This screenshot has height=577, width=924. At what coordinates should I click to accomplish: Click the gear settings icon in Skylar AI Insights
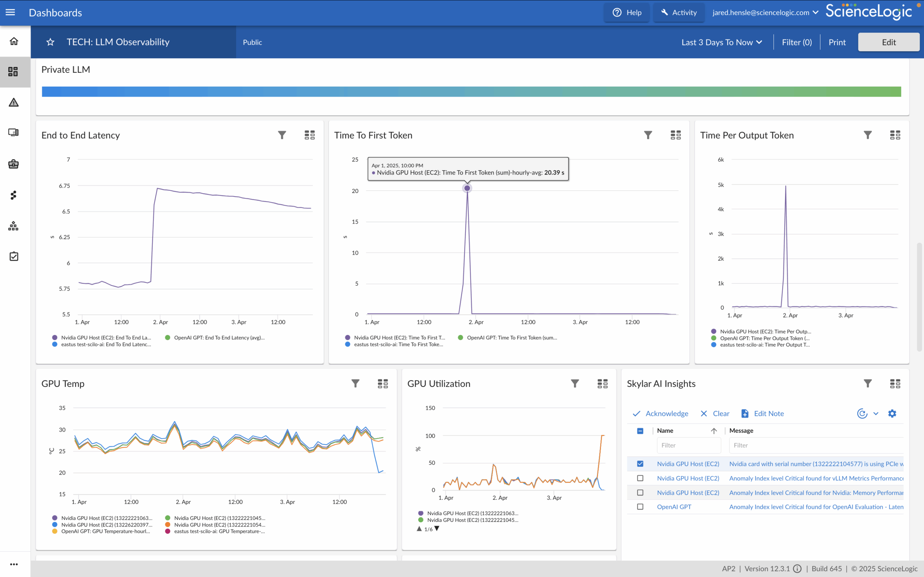tap(892, 414)
